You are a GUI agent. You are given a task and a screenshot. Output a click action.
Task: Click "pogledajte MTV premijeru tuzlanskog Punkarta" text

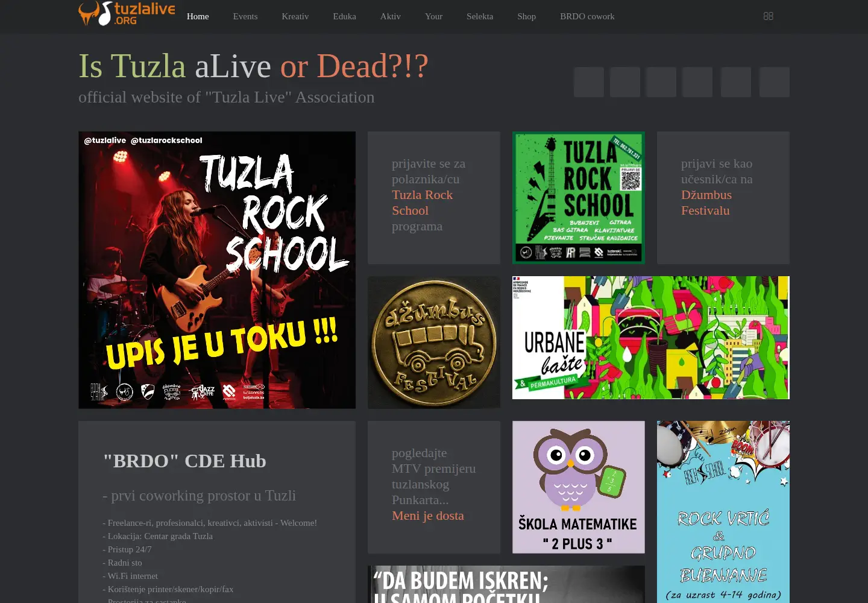click(x=434, y=476)
